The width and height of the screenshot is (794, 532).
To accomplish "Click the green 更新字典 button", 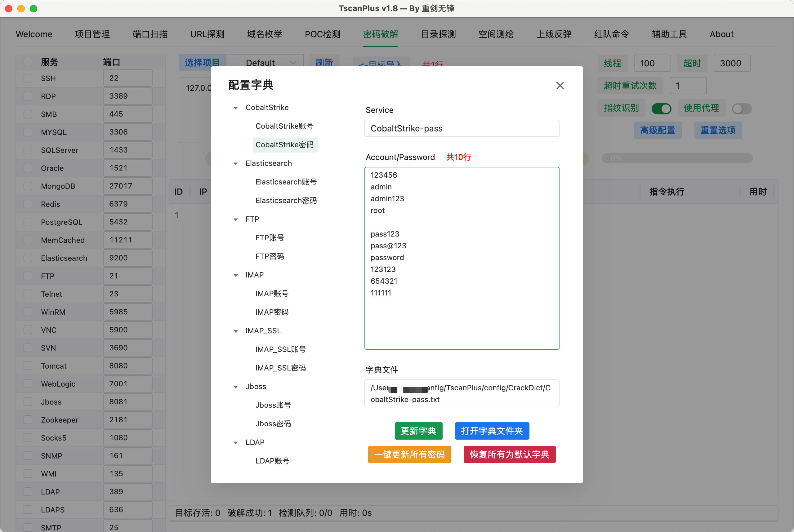I will click(x=418, y=431).
